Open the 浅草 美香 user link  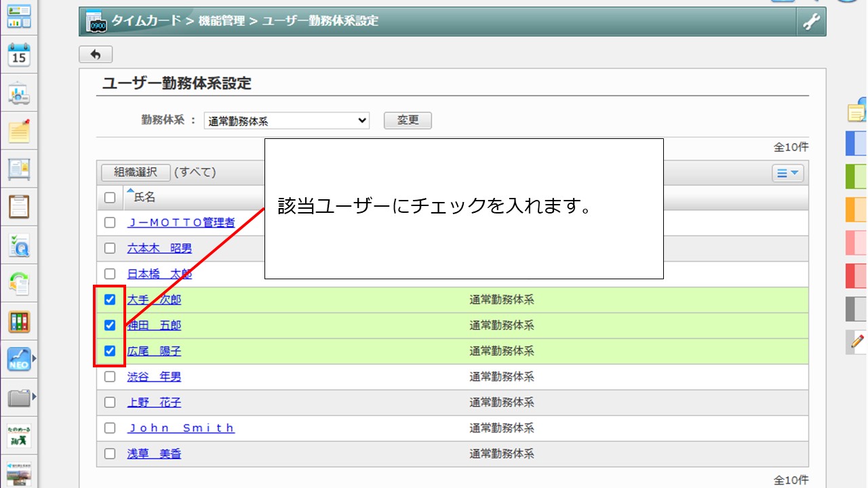pos(154,454)
